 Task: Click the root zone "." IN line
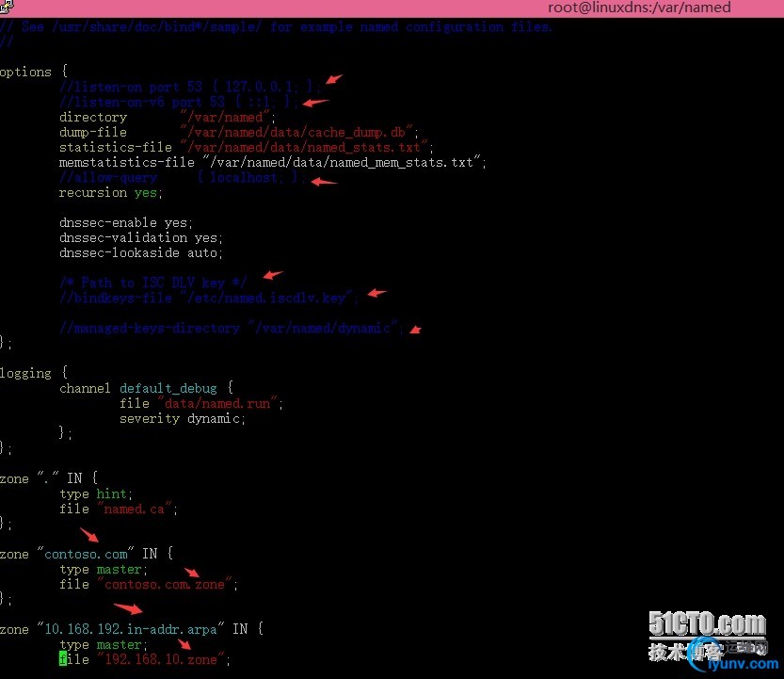tap(49, 478)
